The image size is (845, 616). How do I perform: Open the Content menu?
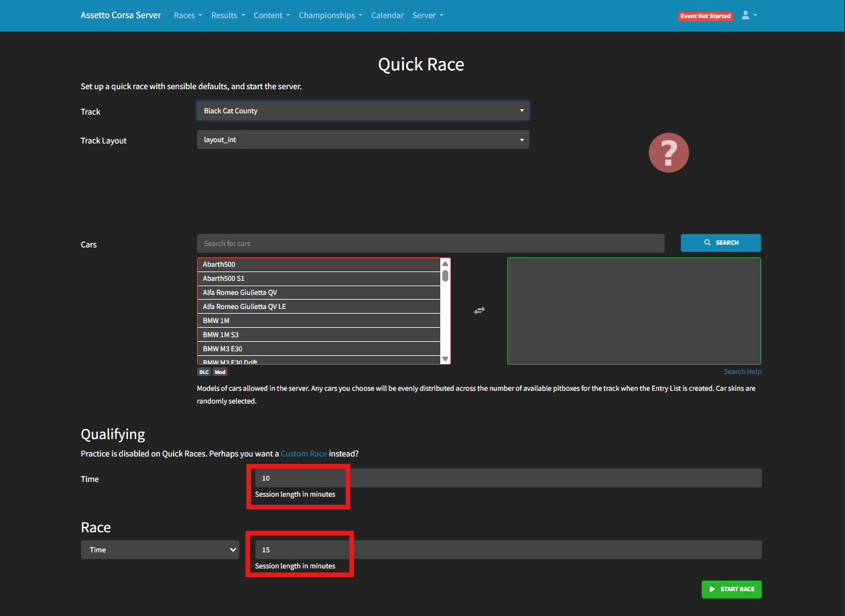click(x=271, y=15)
